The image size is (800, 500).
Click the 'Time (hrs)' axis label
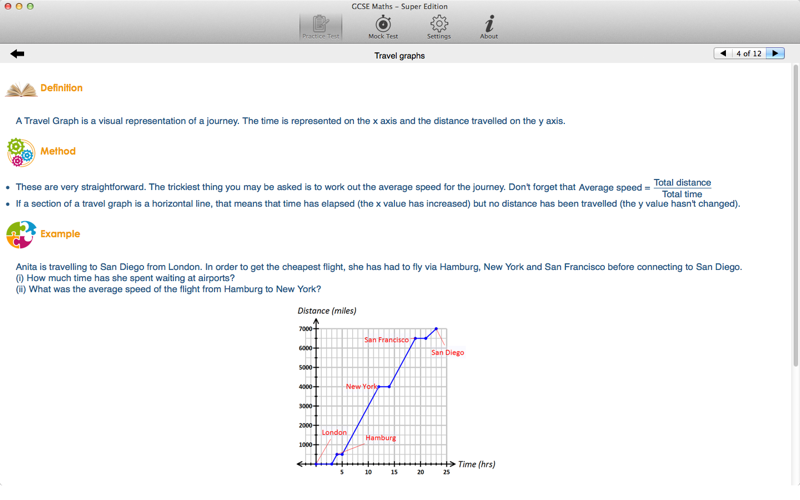(477, 464)
